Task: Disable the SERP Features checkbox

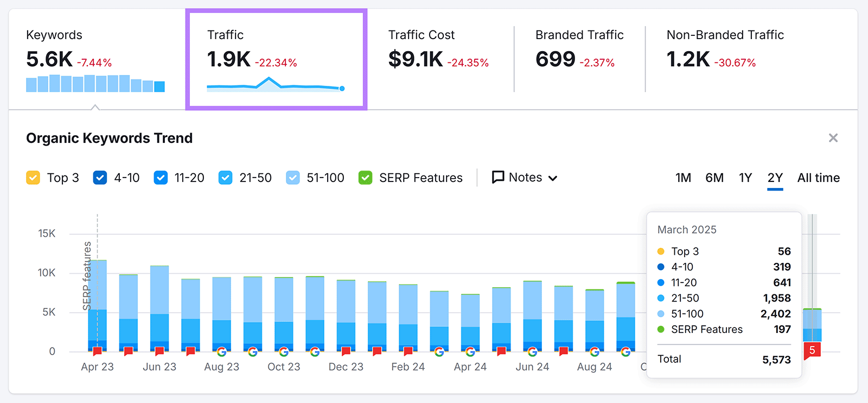Action: coord(366,178)
